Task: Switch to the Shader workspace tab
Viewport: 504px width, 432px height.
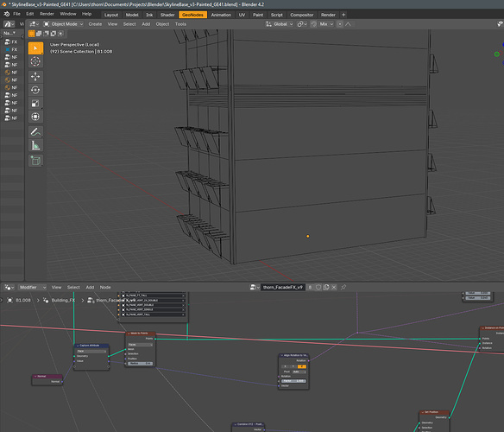Action: 167,15
